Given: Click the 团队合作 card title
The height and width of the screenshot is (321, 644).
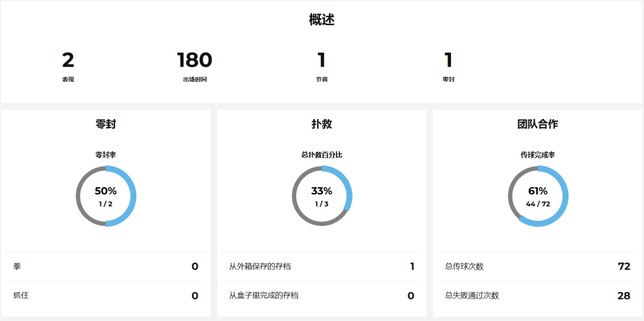Looking at the screenshot, I should 538,124.
